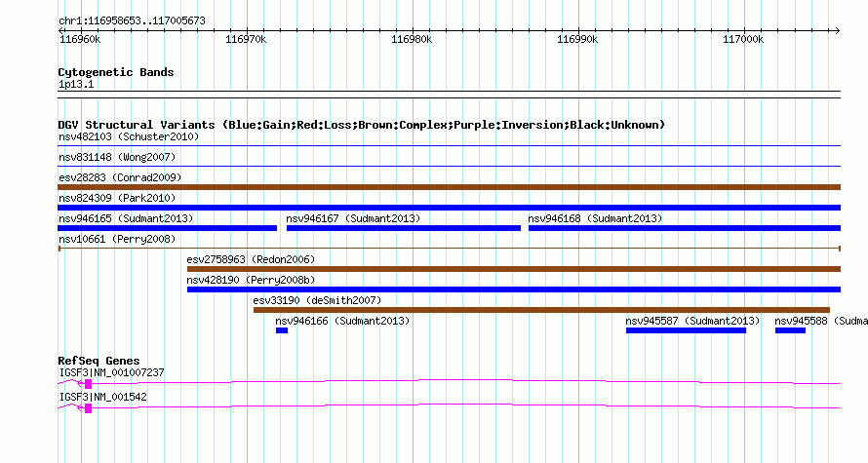Click the small blue nsv946166 bar
868x463 pixels.
point(282,330)
